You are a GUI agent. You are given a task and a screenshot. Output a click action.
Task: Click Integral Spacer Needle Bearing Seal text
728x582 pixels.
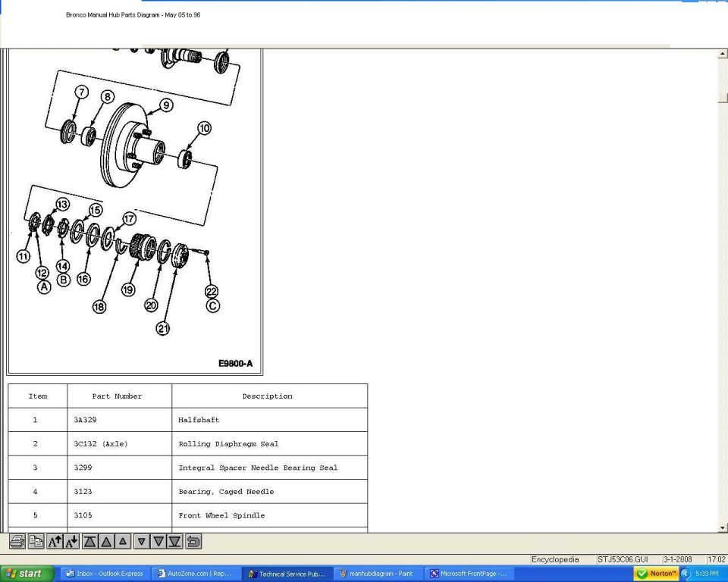(x=258, y=468)
